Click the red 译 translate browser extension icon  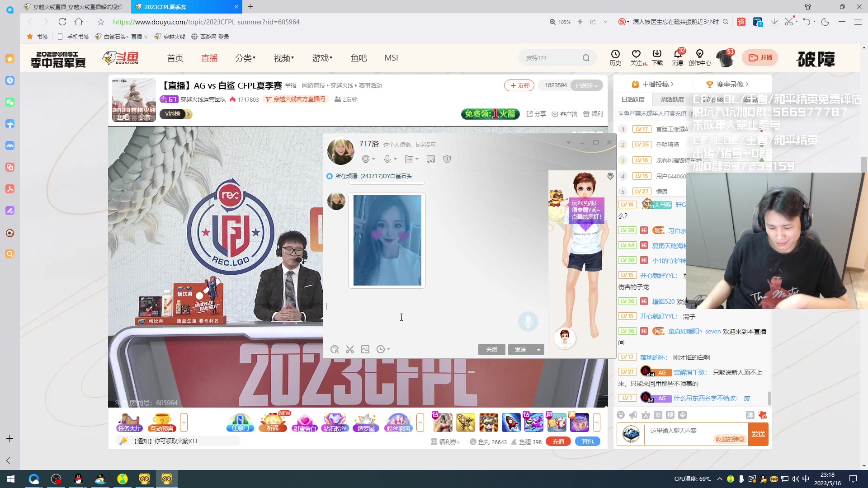pyautogui.click(x=741, y=22)
